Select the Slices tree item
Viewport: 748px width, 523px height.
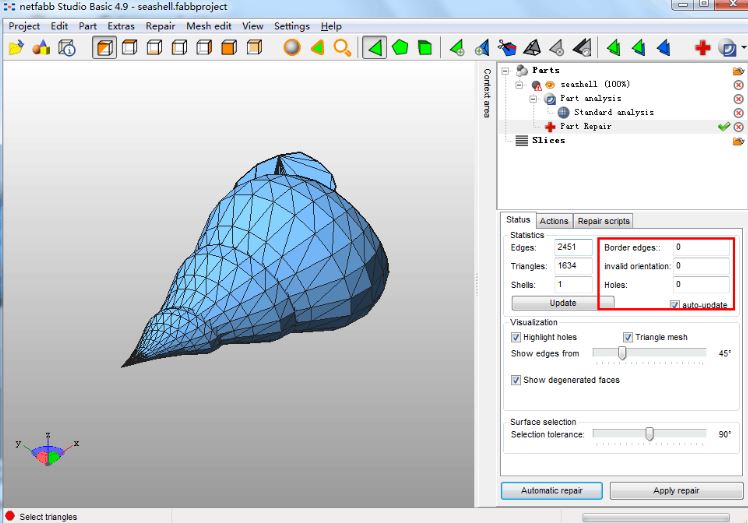549,140
